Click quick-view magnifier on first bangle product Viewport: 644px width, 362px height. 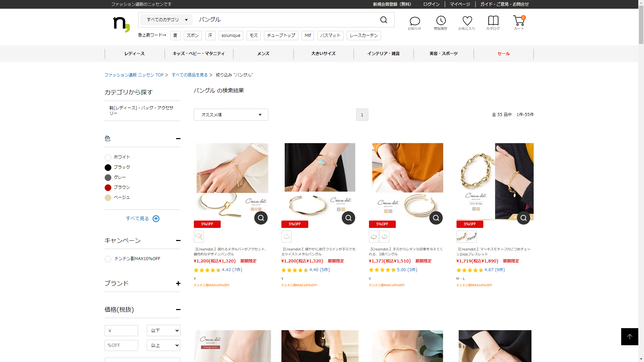coord(261,218)
